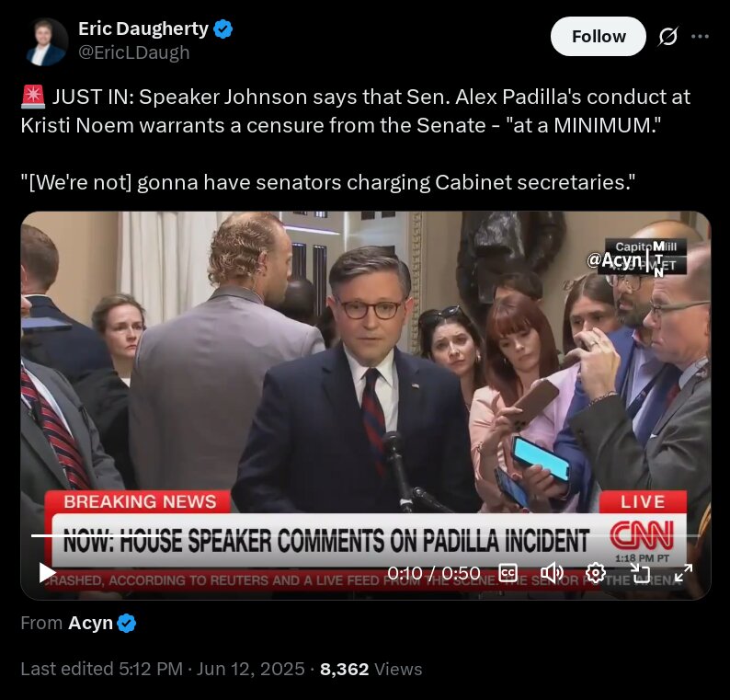Open the Jun 12, 2025 date link
The width and height of the screenshot is (730, 700).
250,669
